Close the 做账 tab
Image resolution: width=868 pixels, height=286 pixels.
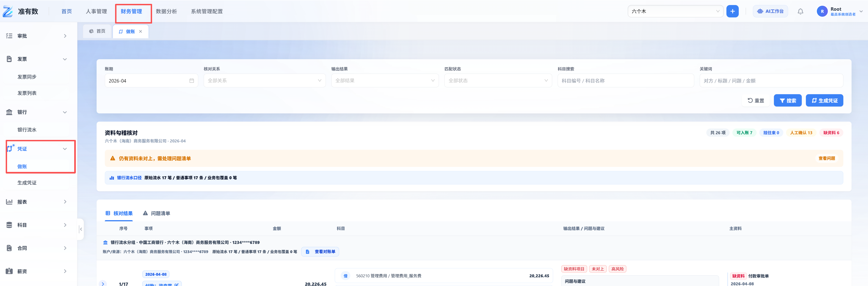[140, 31]
